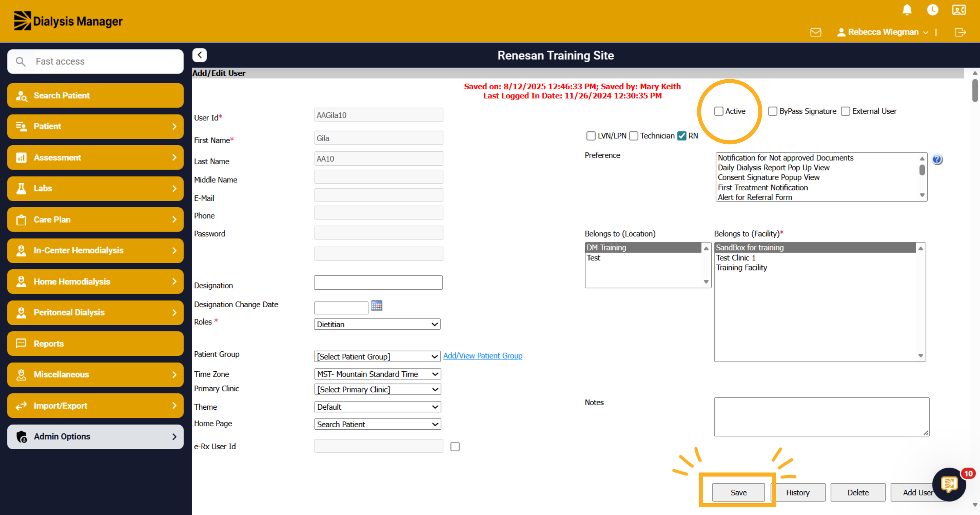The image size is (980, 515).
Task: Expand the Patient sidebar menu
Action: click(x=95, y=127)
